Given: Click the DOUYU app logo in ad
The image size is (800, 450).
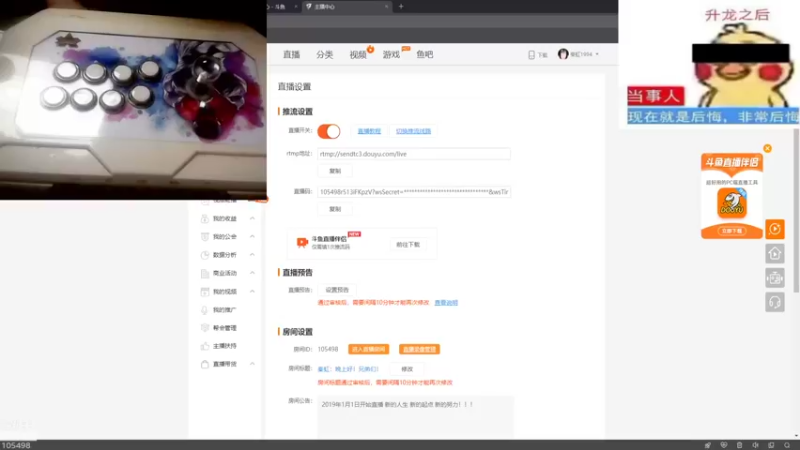Looking at the screenshot, I should point(732,203).
